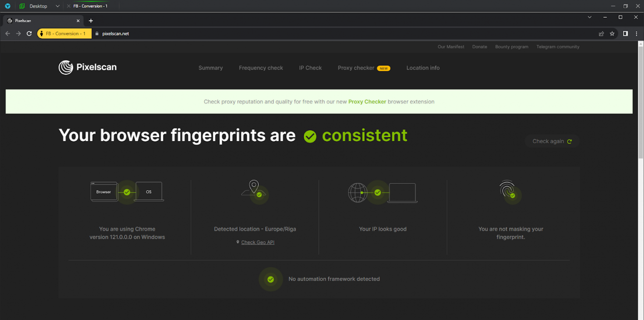
Task: Click the 'No automation framework detected' text
Action: (334, 279)
